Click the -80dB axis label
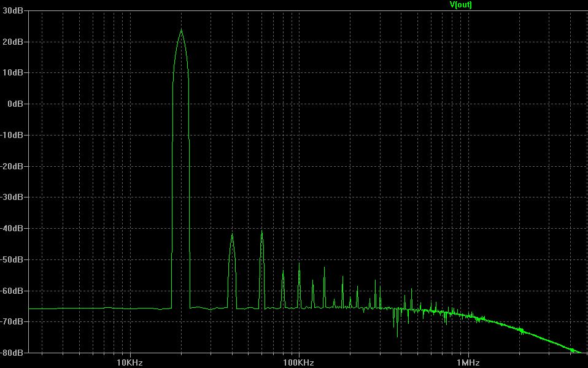 pos(12,353)
